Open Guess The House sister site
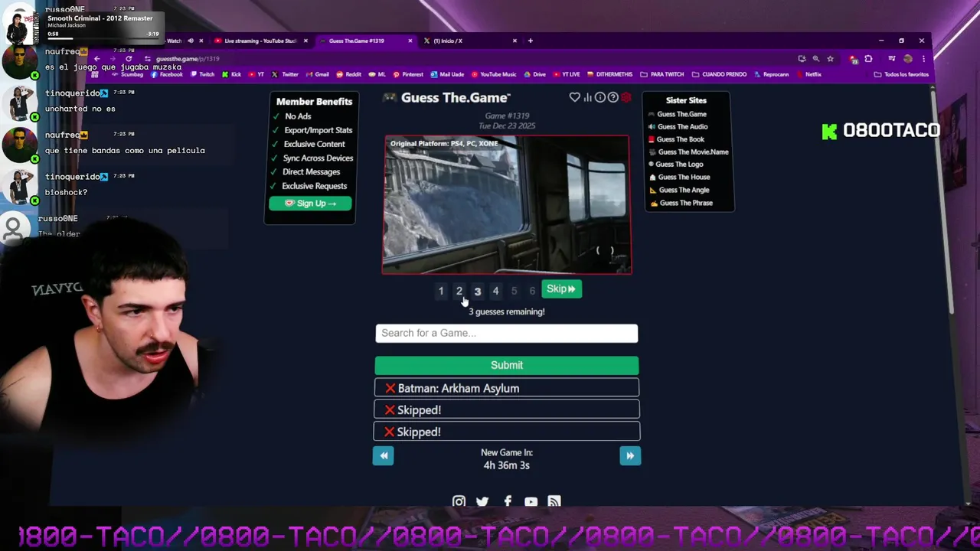The width and height of the screenshot is (980, 551). 683,177
